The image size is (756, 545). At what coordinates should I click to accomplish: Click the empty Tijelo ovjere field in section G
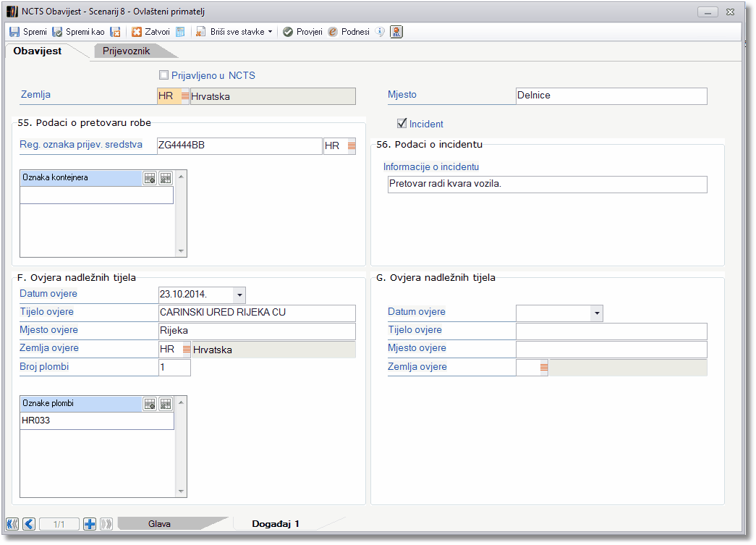coord(611,331)
